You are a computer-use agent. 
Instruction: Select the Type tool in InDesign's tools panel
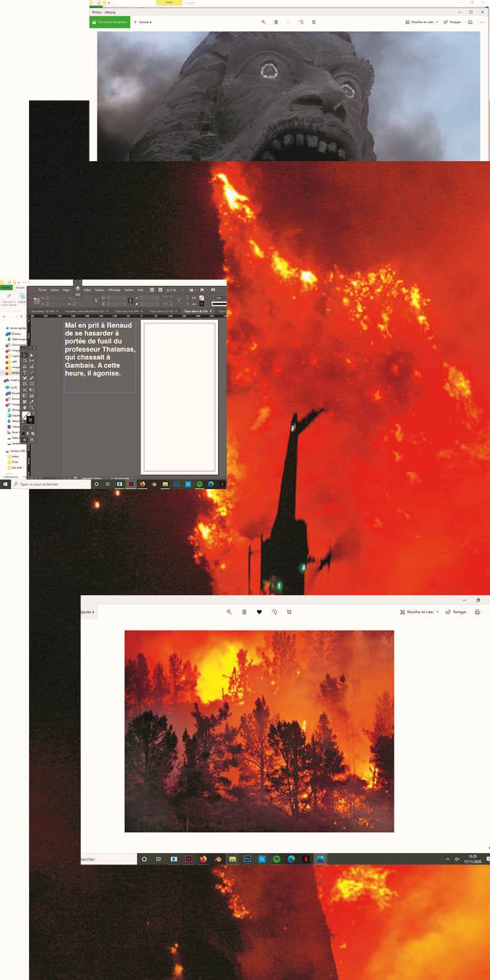coord(25,372)
